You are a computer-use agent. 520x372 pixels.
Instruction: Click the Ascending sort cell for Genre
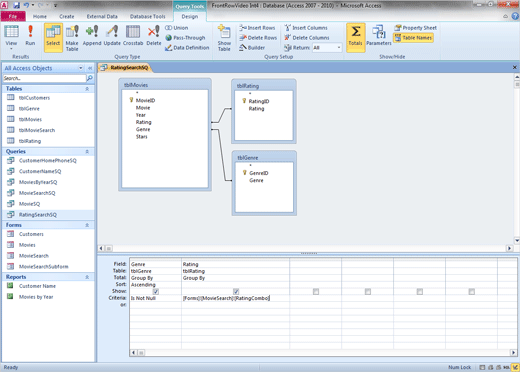click(156, 285)
